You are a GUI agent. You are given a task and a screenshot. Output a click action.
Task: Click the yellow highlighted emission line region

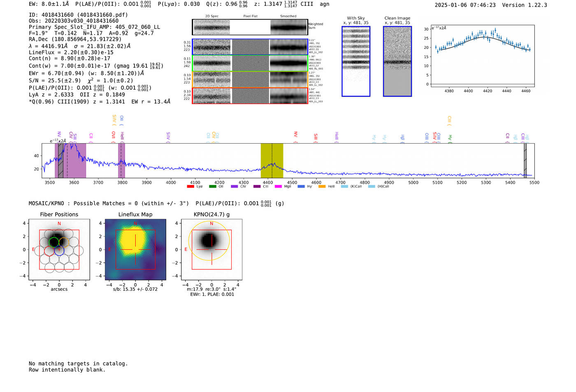point(272,160)
